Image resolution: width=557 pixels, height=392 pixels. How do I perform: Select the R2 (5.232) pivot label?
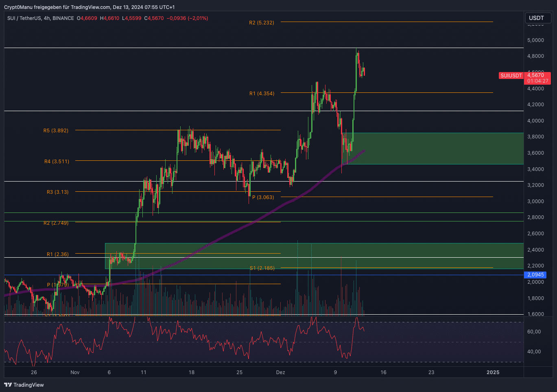[262, 23]
